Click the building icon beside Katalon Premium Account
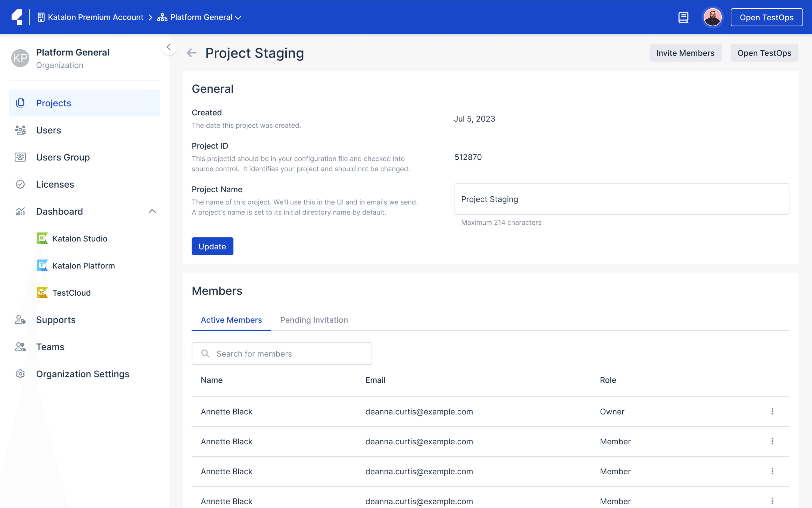Viewport: 812px width, 508px height. (41, 17)
